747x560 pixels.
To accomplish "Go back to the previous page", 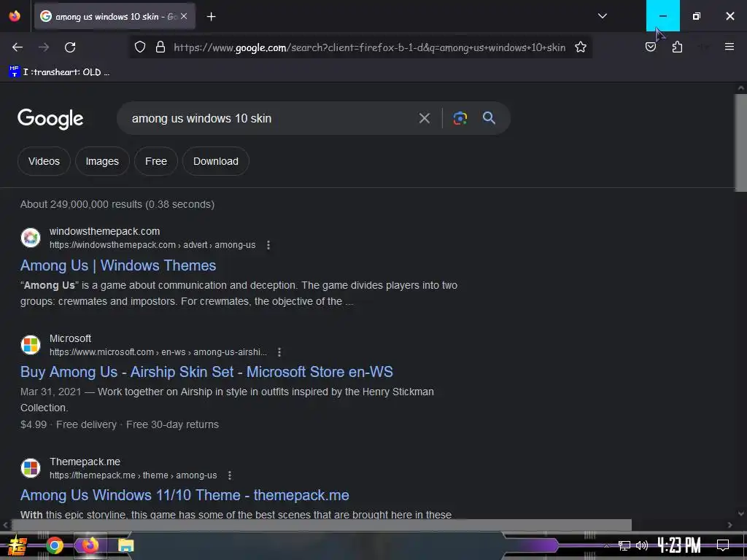I will coord(18,47).
